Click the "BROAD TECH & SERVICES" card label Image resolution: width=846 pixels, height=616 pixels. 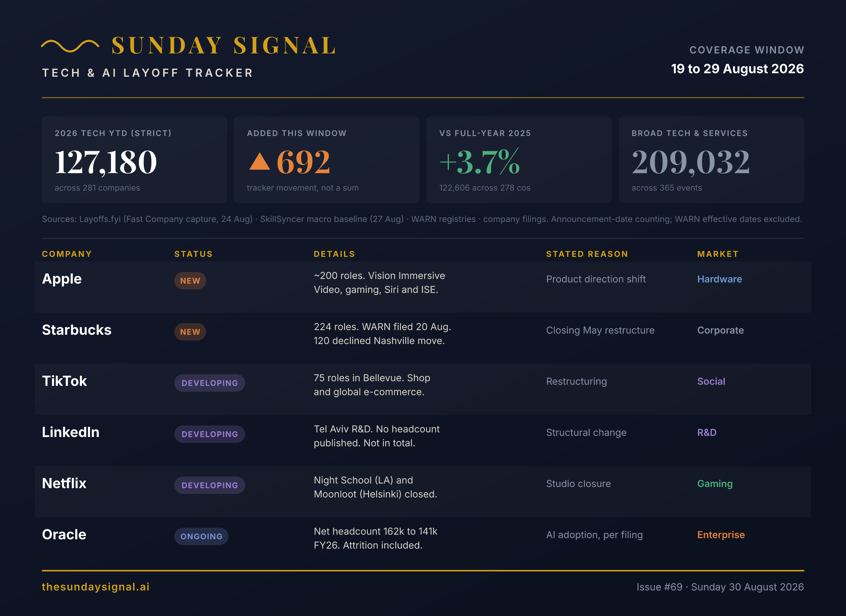tap(689, 133)
